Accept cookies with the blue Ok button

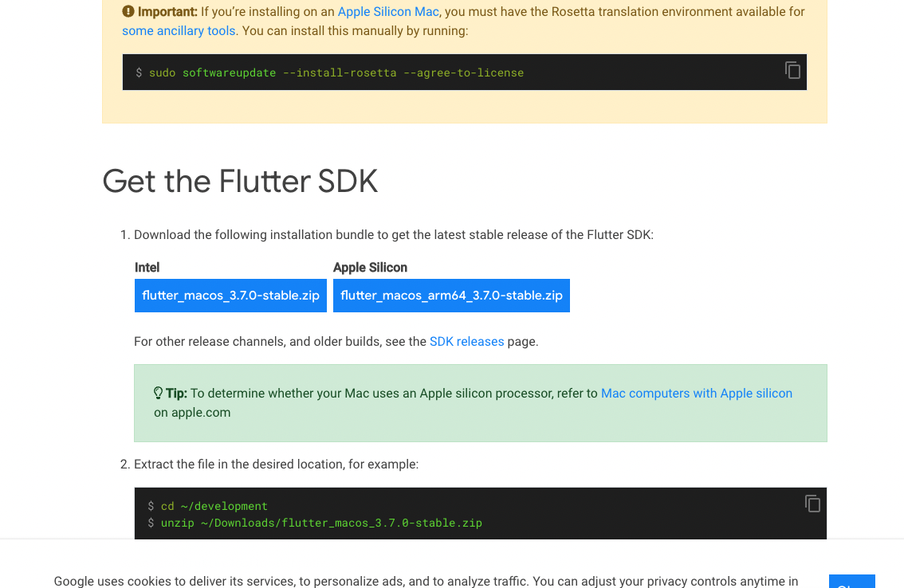[852, 581]
